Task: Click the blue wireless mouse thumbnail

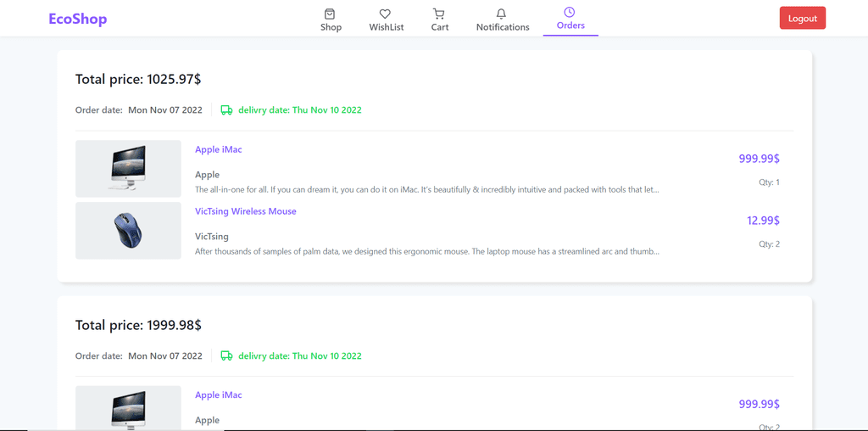Action: click(128, 231)
